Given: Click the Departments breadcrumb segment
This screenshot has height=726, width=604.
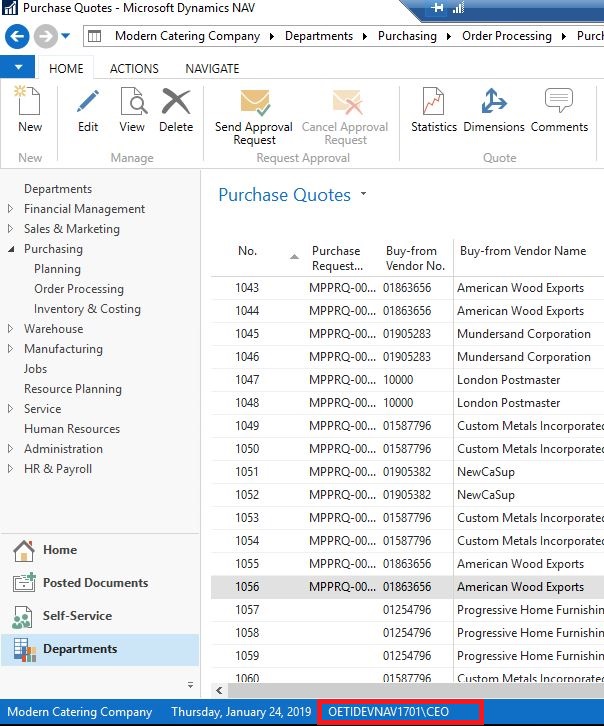Looking at the screenshot, I should [x=319, y=36].
